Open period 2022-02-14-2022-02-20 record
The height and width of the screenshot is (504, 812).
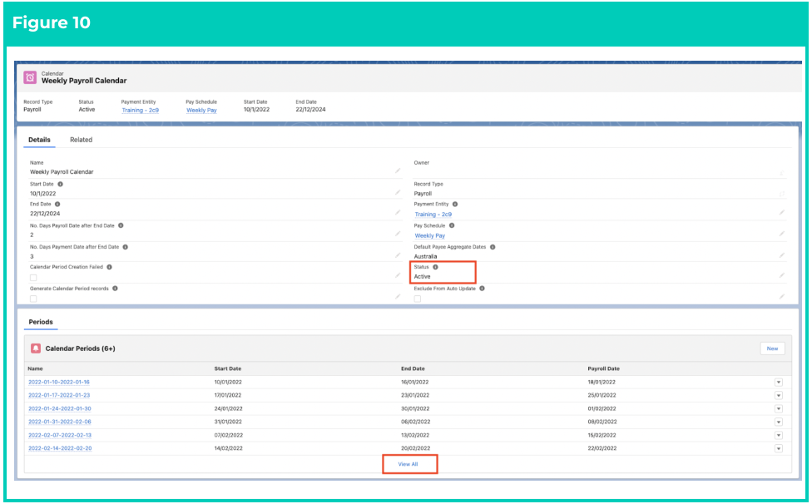60,448
